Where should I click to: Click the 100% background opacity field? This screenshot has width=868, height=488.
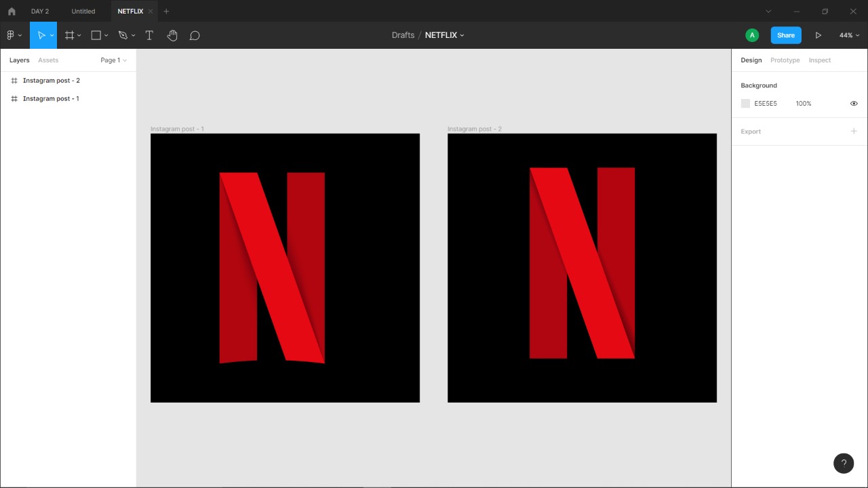(804, 104)
